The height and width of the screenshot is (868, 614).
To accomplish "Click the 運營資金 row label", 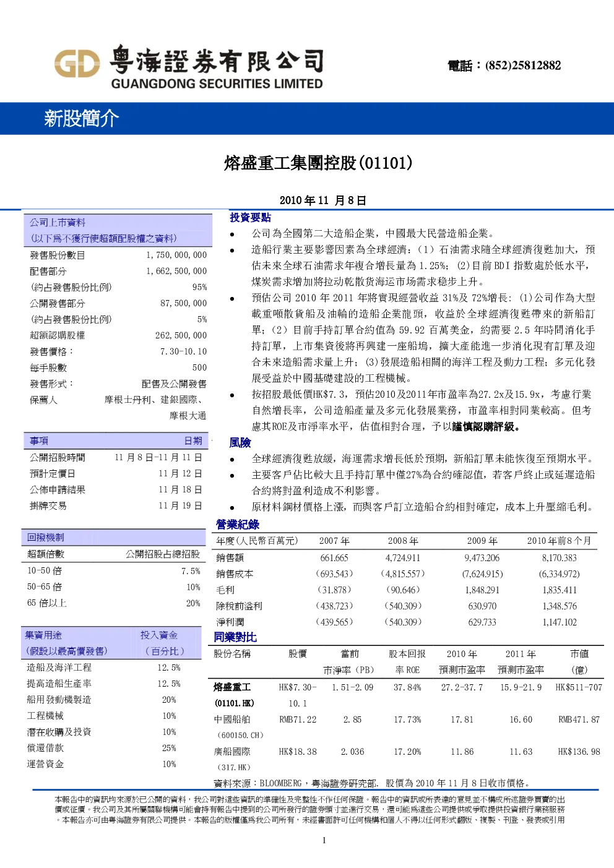I will pos(45,764).
